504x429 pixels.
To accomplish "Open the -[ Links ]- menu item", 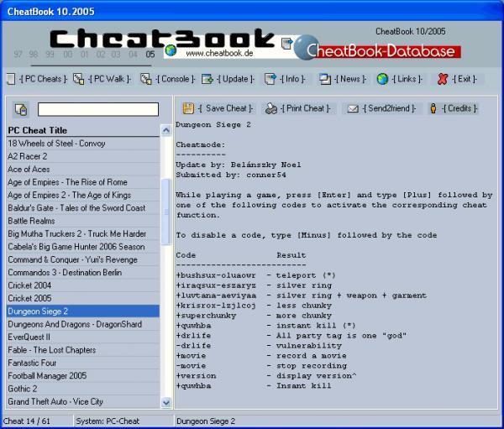I will pos(407,79).
